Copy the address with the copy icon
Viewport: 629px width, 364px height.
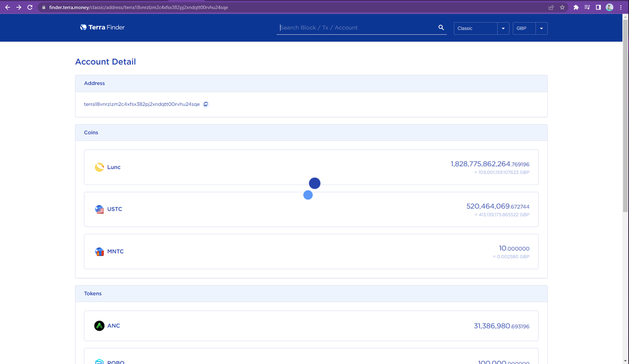pos(206,104)
